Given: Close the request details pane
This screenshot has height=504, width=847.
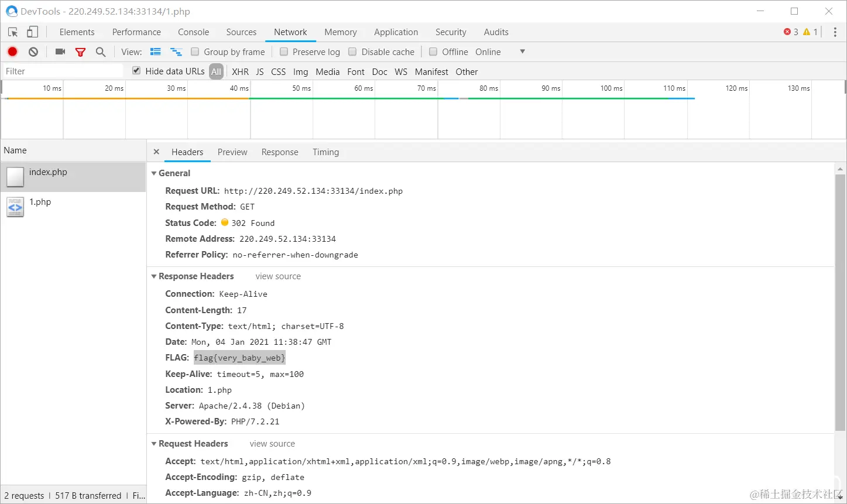Looking at the screenshot, I should (x=156, y=152).
